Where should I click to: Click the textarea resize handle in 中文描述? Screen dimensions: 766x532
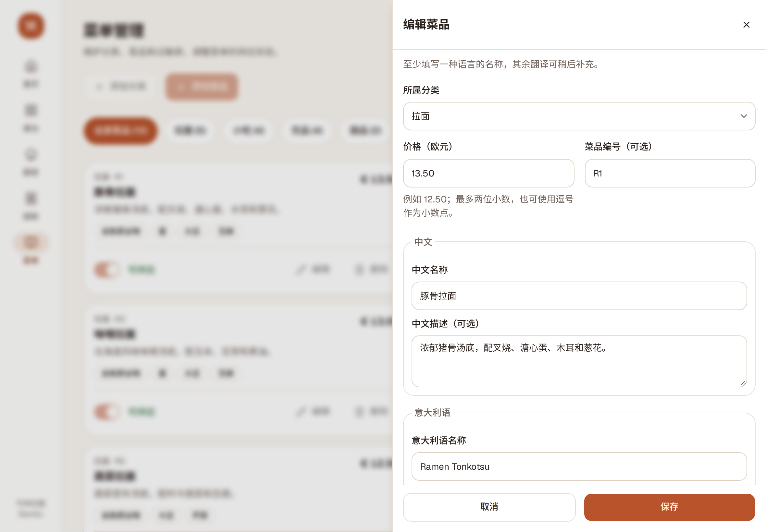pos(743,383)
